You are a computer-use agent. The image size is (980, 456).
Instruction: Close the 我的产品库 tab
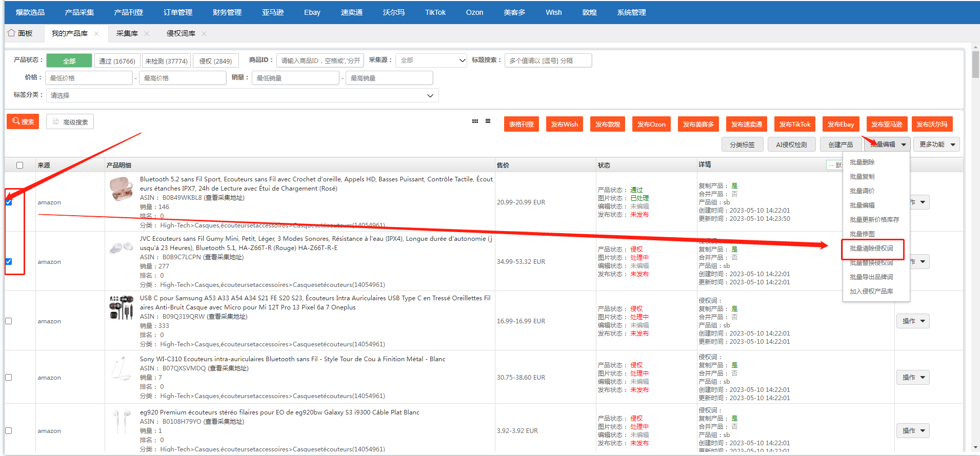[x=96, y=34]
